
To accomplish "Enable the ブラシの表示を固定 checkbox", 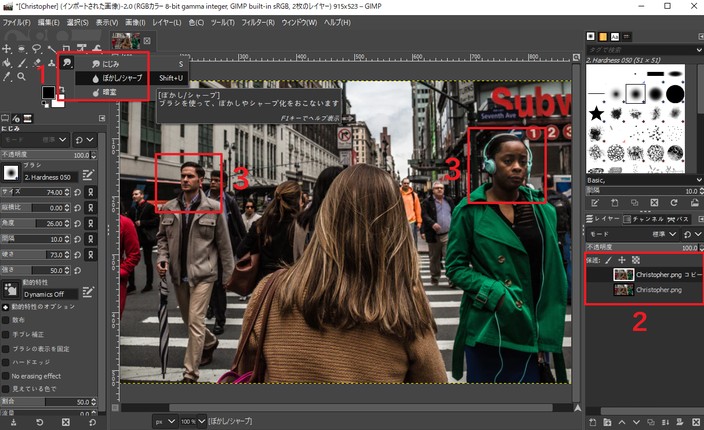I will click(x=6, y=349).
